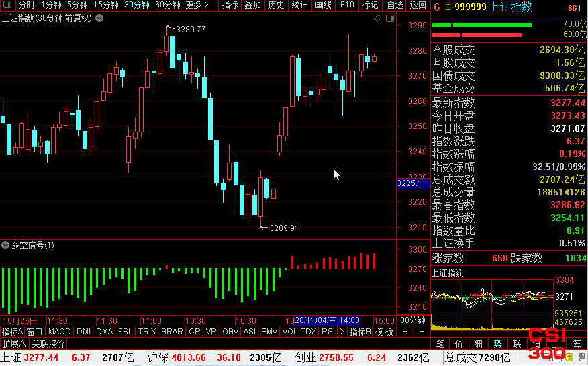Select the 15分钟 period
The width and height of the screenshot is (588, 366).
(106, 5)
